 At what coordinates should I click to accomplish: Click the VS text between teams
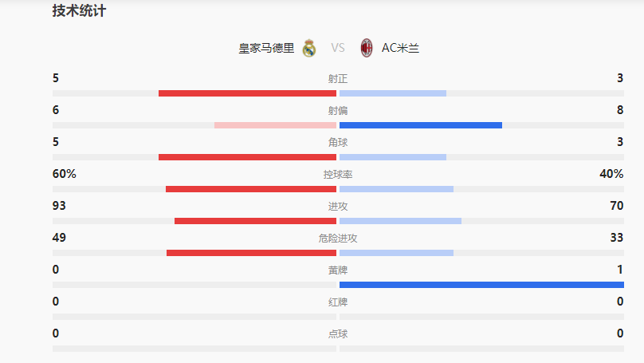point(338,48)
